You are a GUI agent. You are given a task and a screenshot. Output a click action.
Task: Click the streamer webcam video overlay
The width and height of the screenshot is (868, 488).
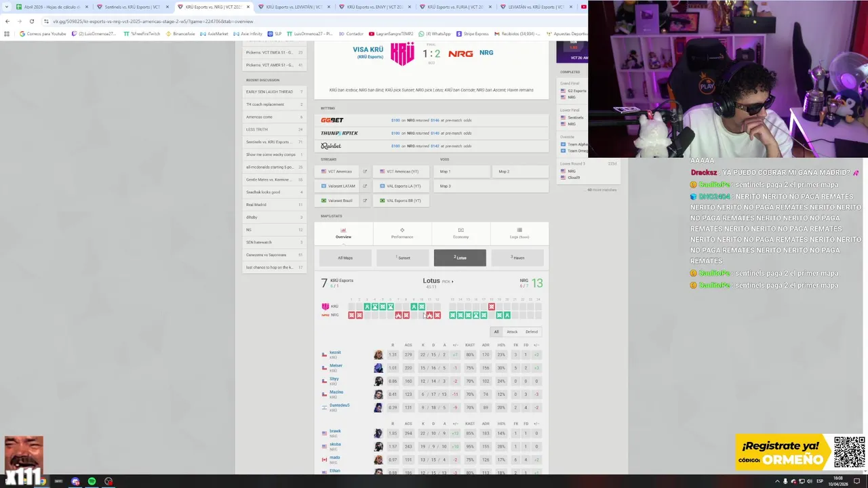tap(728, 79)
